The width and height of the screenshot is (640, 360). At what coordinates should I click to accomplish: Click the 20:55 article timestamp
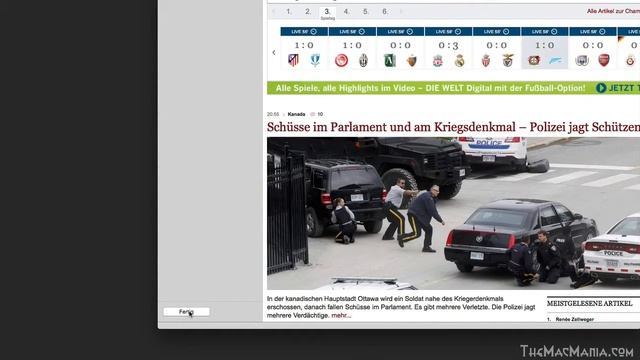coord(273,114)
